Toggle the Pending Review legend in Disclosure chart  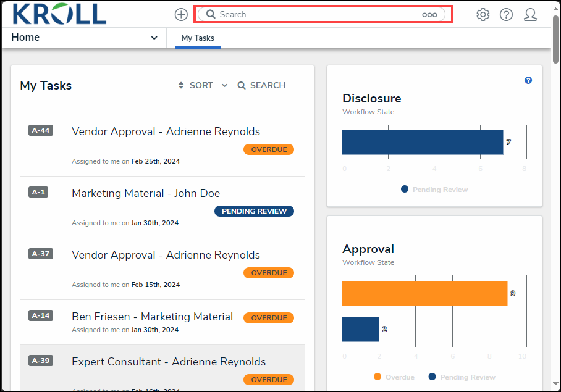434,190
